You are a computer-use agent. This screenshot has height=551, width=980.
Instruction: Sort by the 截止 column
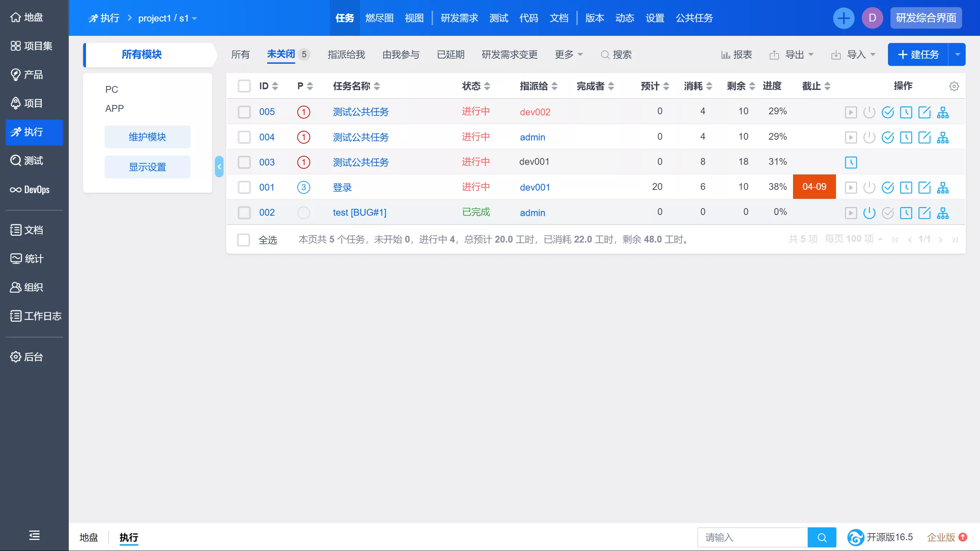click(816, 86)
